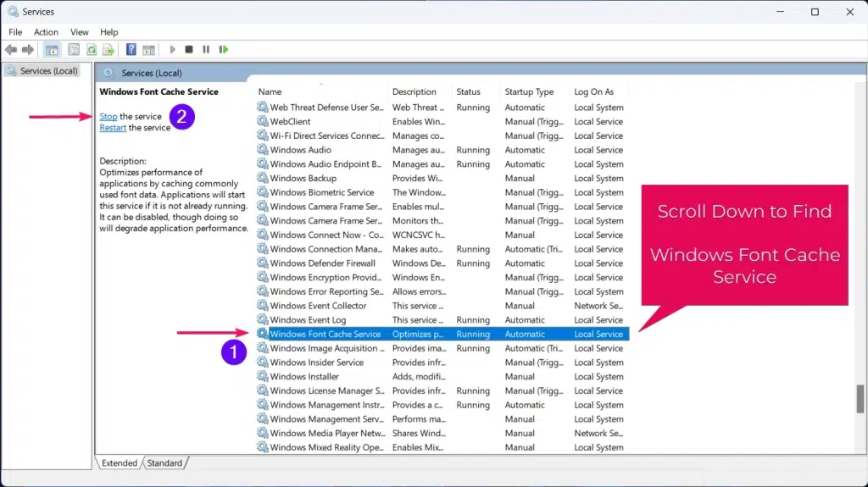This screenshot has width=868, height=487.
Task: Select Windows Camera Frame Ser... with Local Service
Action: (x=442, y=207)
